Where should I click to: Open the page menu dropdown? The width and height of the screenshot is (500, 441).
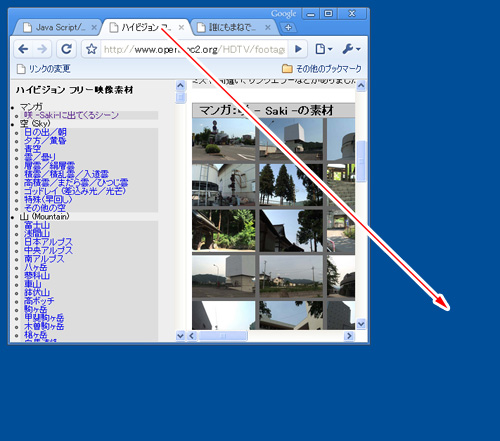(324, 49)
